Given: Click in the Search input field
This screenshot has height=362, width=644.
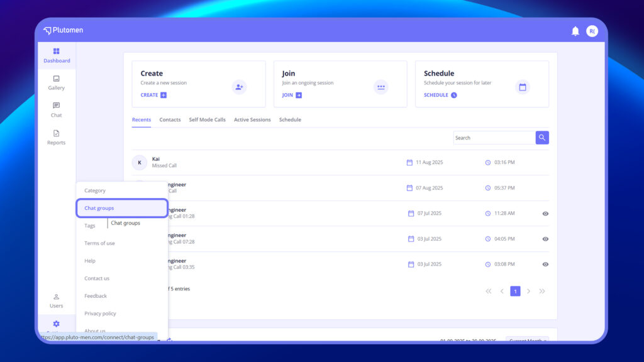Looking at the screenshot, I should pos(494,138).
